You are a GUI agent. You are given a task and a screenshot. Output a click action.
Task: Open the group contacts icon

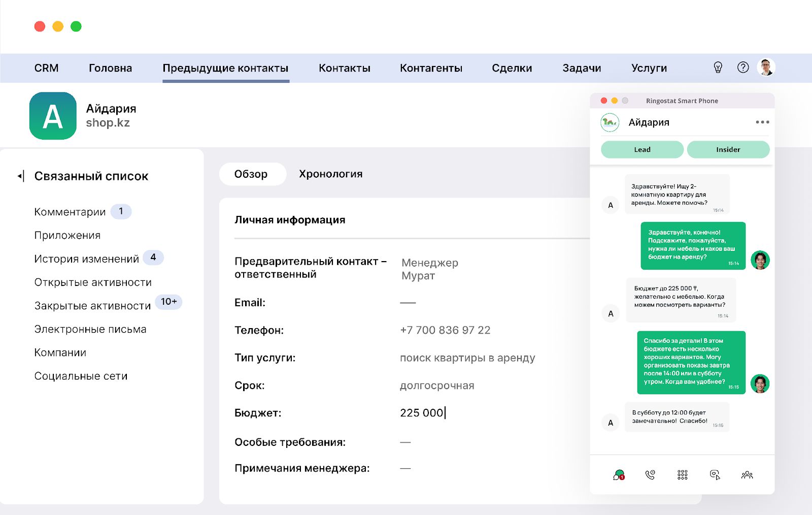[x=747, y=475]
